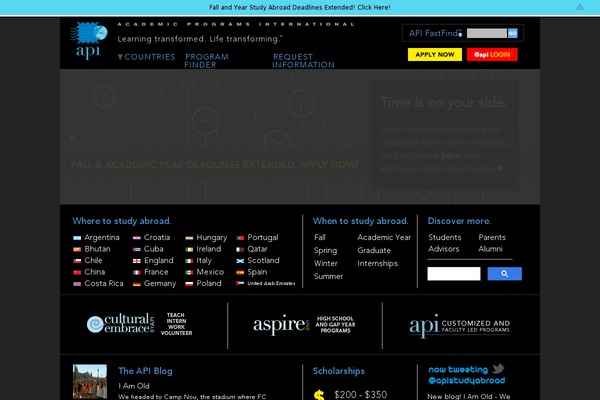Select the Academic Year link
600x400 pixels.
pos(384,237)
